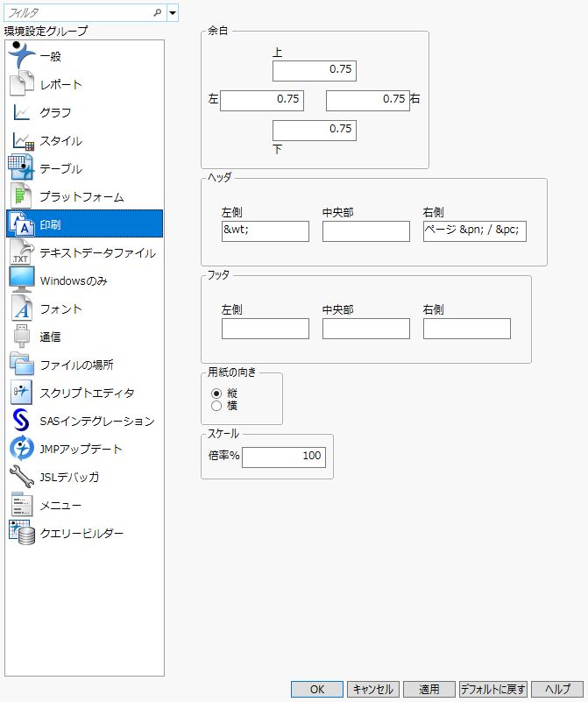Select the ファイルの場所 label
Screen dimensions: 588x702
click(x=76, y=365)
